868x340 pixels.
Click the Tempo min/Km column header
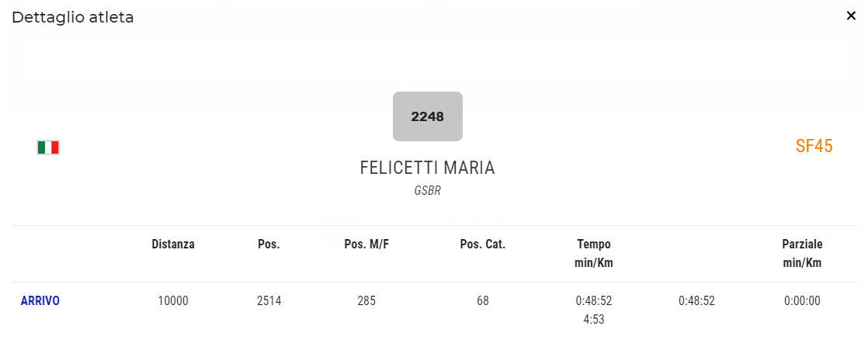[x=593, y=253]
